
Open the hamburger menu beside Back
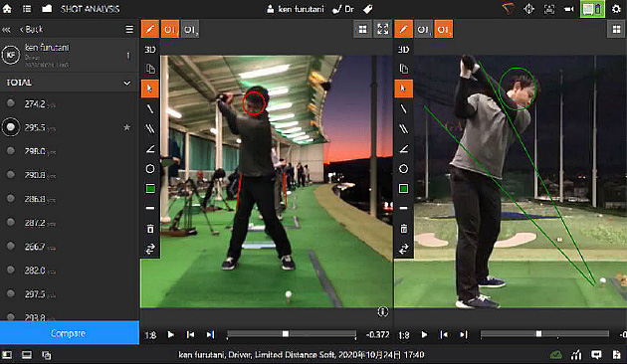129,29
